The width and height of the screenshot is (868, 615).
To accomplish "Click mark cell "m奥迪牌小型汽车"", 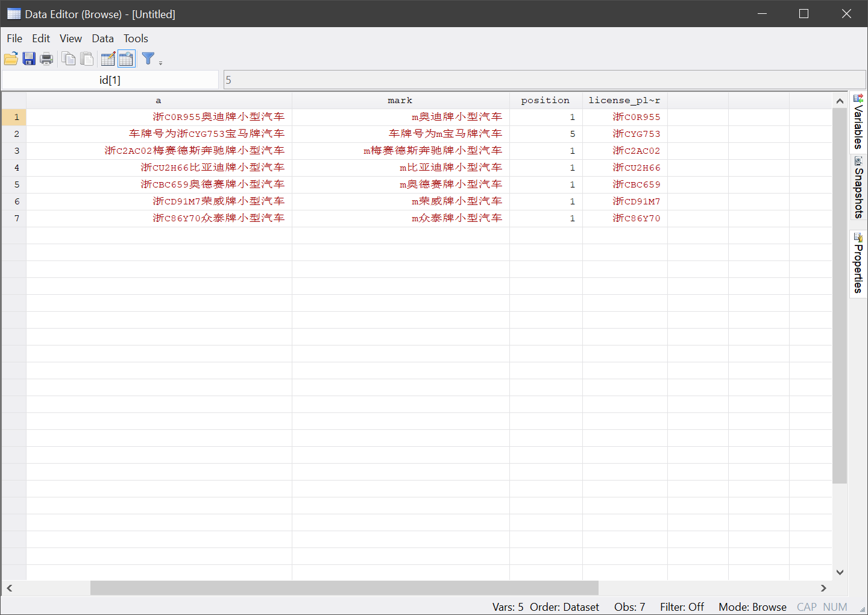I will tap(401, 117).
